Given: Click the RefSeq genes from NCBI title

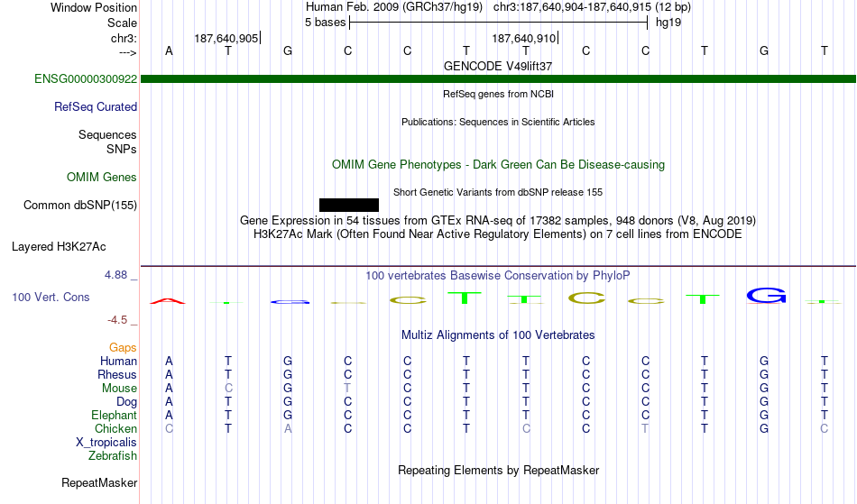Looking at the screenshot, I should pyautogui.click(x=499, y=94).
